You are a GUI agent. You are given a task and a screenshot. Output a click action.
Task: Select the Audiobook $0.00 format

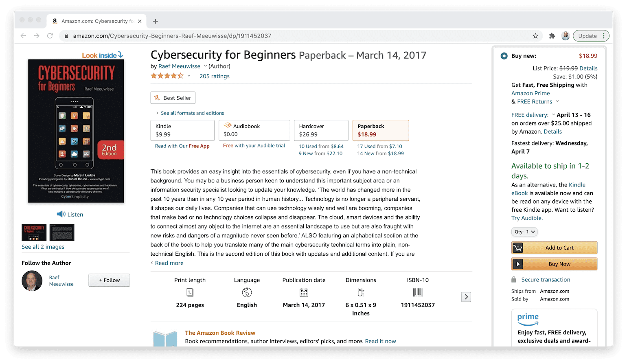click(x=254, y=130)
